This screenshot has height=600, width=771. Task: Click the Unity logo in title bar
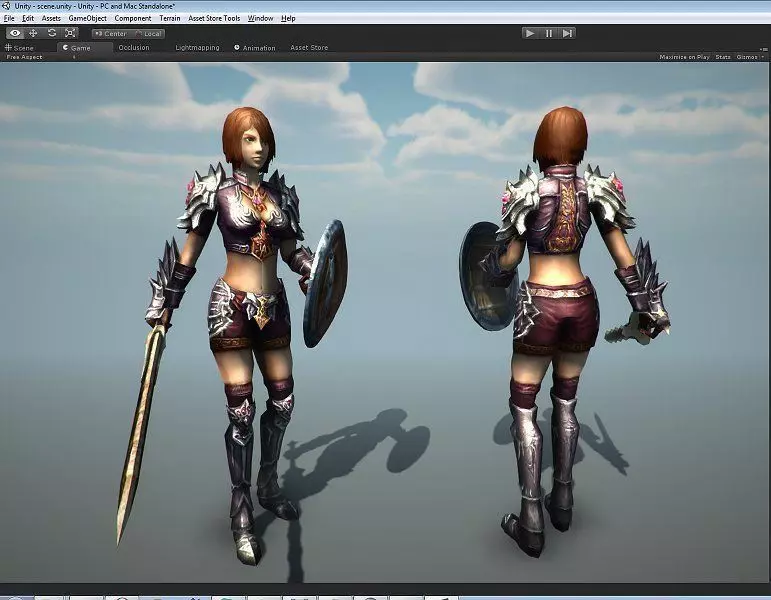6,6
